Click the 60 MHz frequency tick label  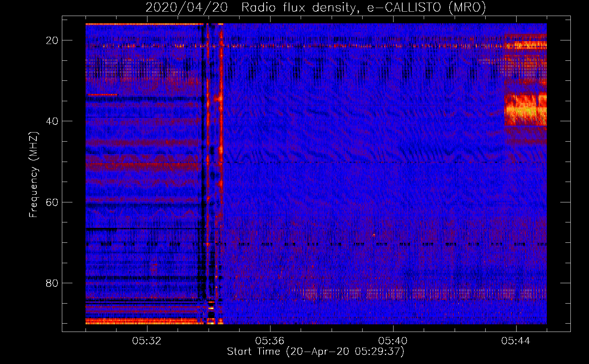(52, 202)
